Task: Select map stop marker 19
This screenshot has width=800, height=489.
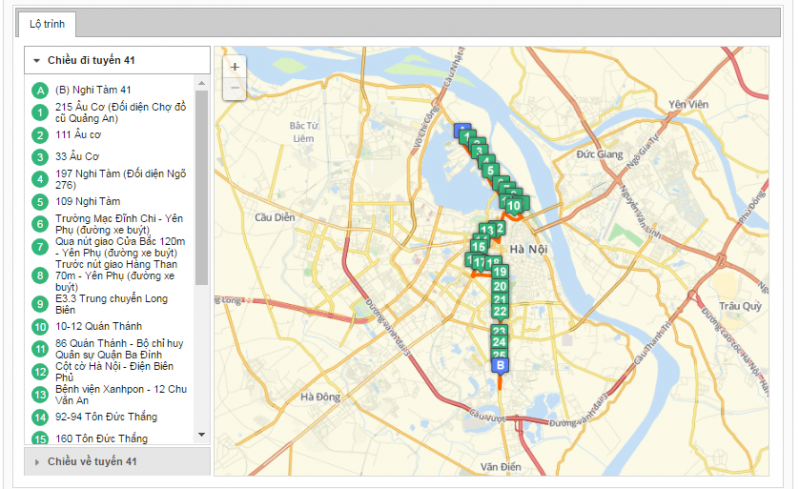Action: pyautogui.click(x=500, y=271)
